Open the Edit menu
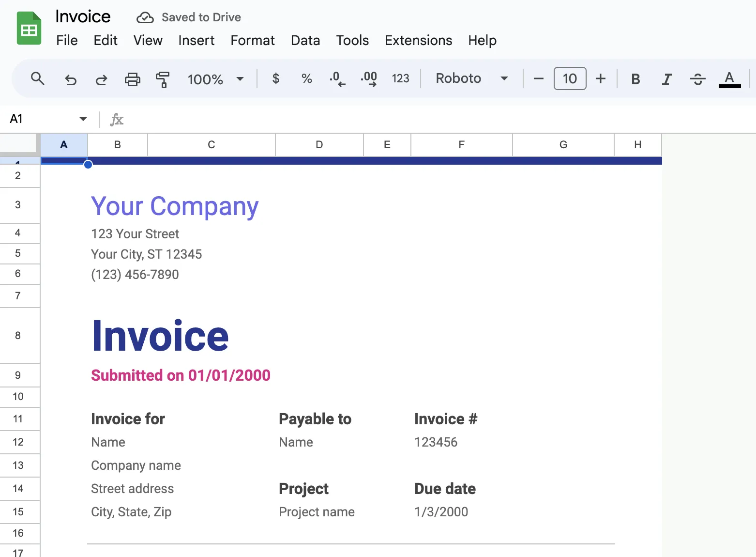 click(106, 40)
